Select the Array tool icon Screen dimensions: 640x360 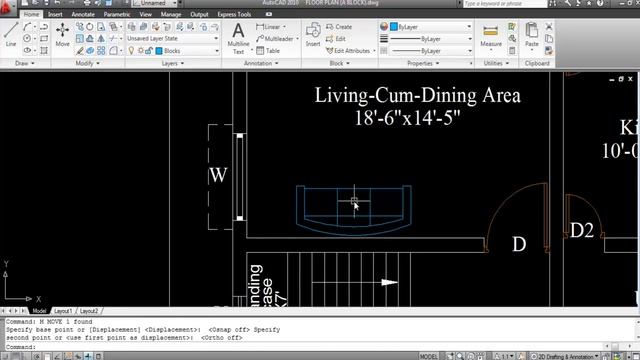pos(101,51)
